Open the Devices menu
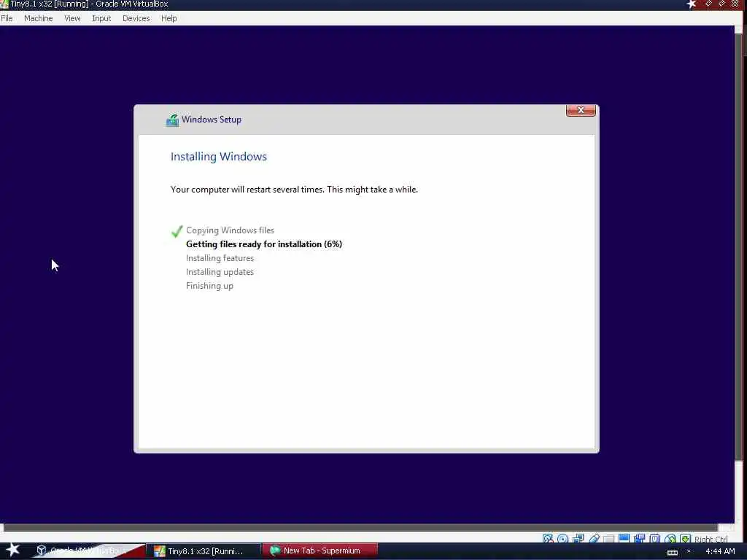 coord(136,18)
